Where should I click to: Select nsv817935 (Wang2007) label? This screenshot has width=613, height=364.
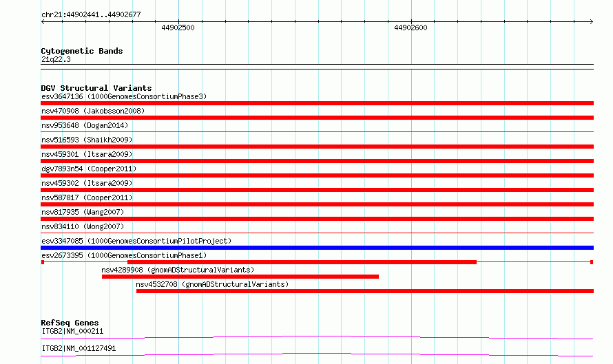pos(83,212)
